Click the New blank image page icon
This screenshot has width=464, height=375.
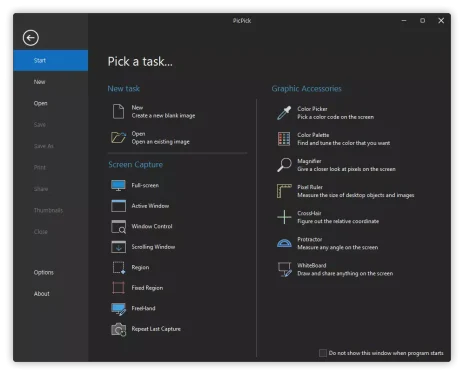118,111
